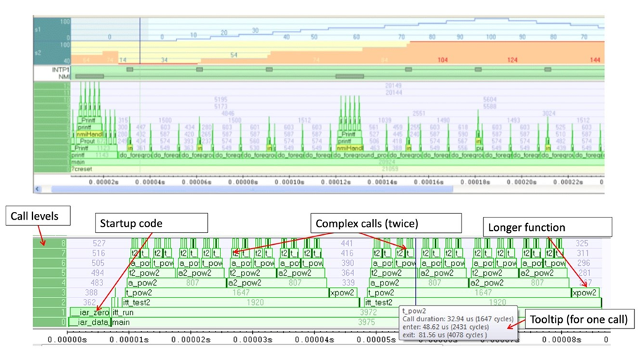
Task: Click the 0.00014s time axis label
Action: coord(382,182)
